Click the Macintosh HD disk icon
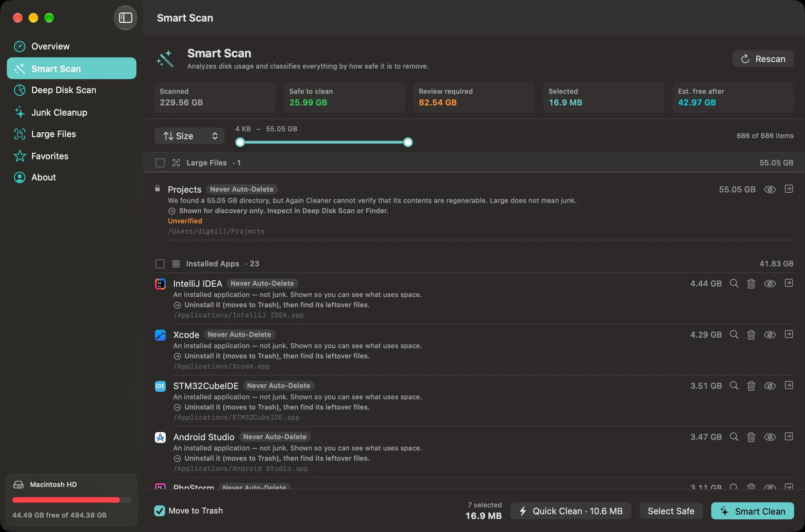Image resolution: width=805 pixels, height=532 pixels. (18, 485)
